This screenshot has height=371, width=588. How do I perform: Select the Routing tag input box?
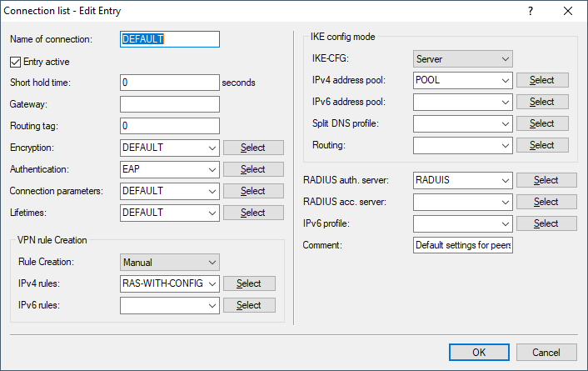pyautogui.click(x=170, y=126)
